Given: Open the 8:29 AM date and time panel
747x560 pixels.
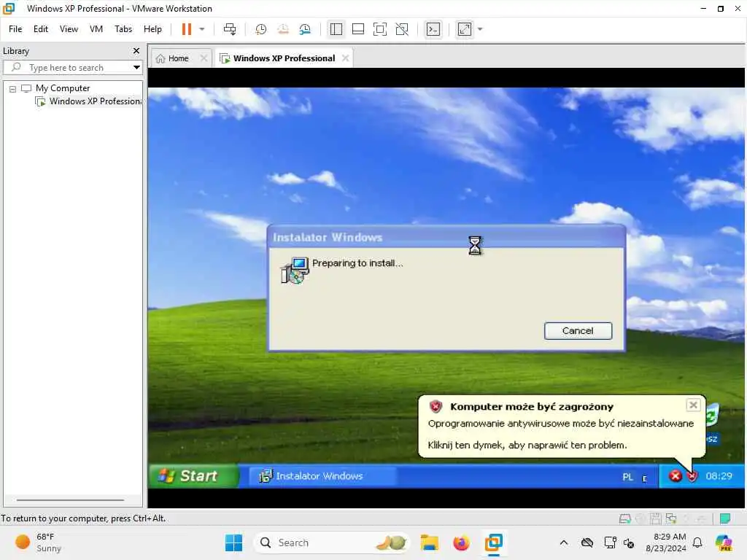Looking at the screenshot, I should point(665,542).
